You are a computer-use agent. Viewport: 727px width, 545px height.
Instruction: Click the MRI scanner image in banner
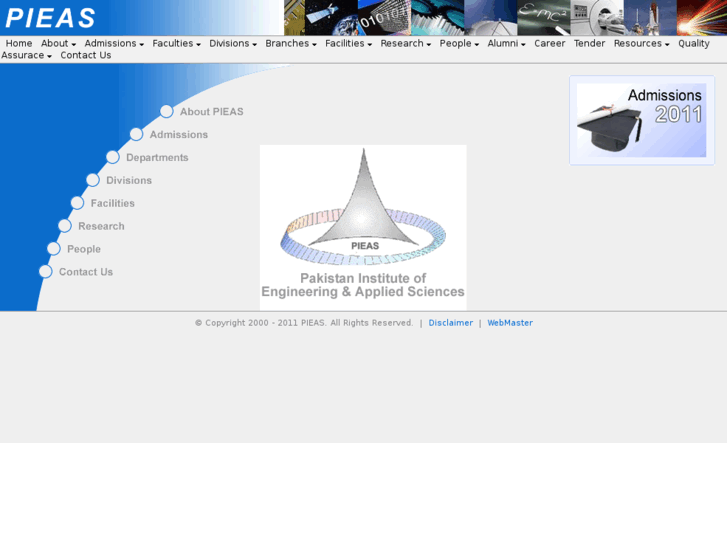(x=597, y=18)
